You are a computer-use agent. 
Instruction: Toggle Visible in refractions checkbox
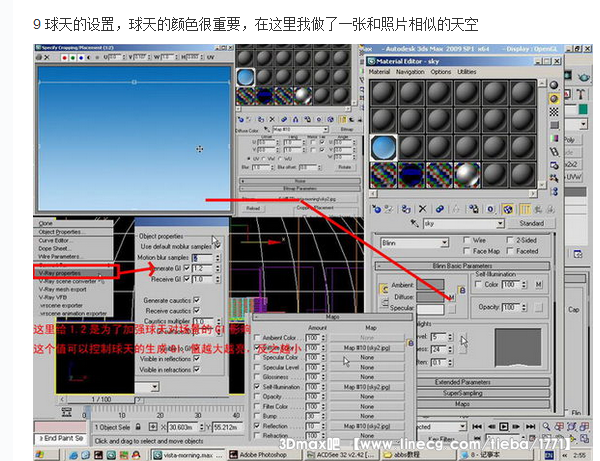[x=196, y=370]
